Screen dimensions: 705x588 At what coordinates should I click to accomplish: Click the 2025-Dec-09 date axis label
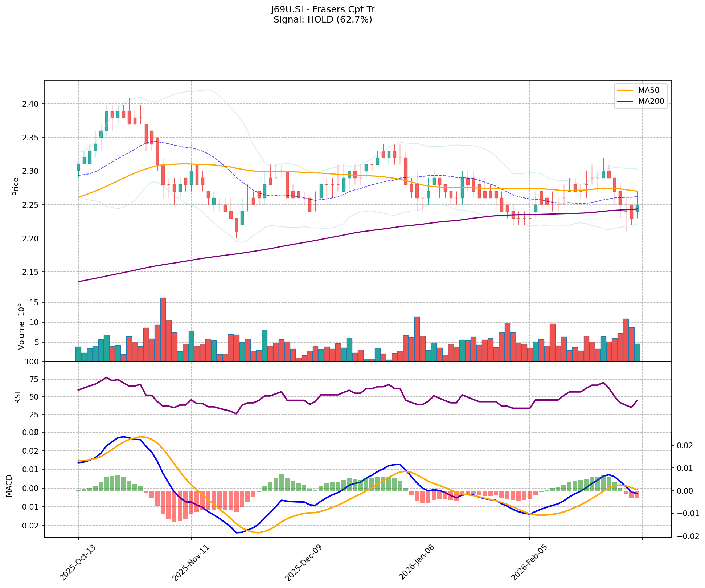pos(303,562)
